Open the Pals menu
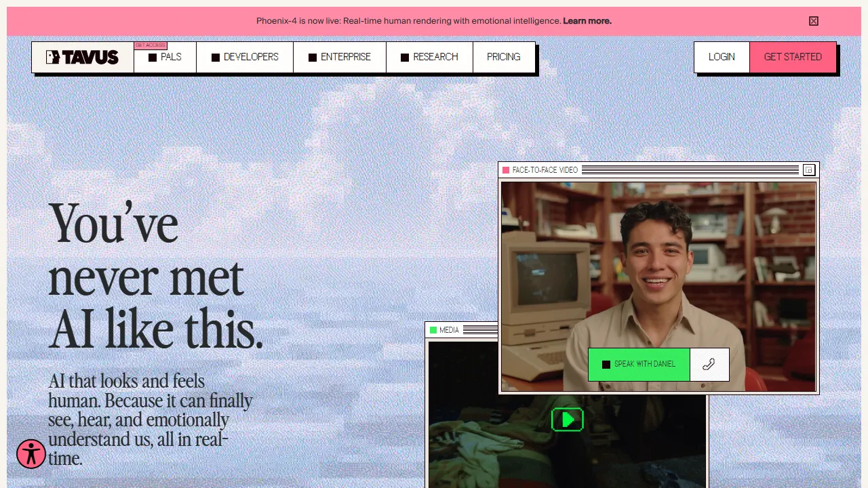The width and height of the screenshot is (868, 488). (165, 57)
